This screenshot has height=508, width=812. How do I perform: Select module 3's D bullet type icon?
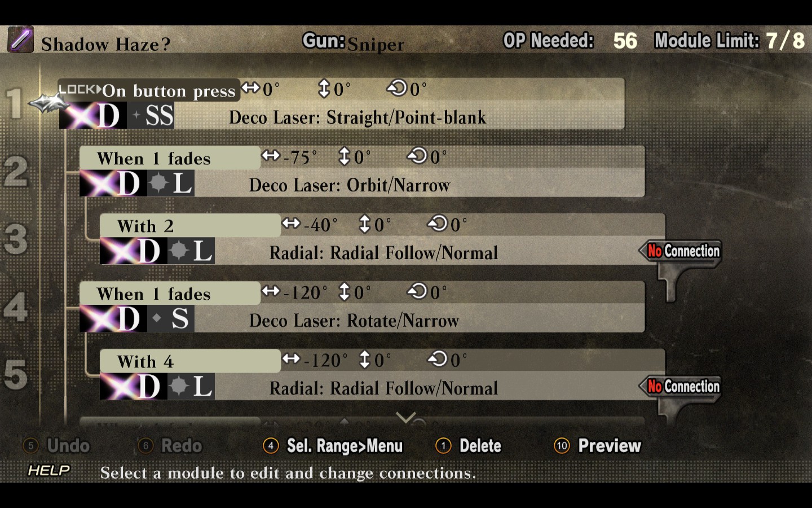tap(134, 251)
